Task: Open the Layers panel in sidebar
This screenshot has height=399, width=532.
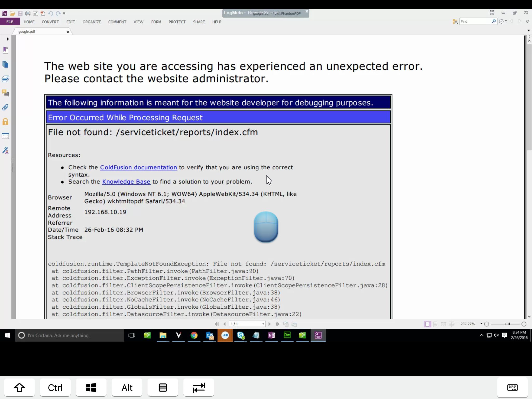Action: [x=5, y=79]
